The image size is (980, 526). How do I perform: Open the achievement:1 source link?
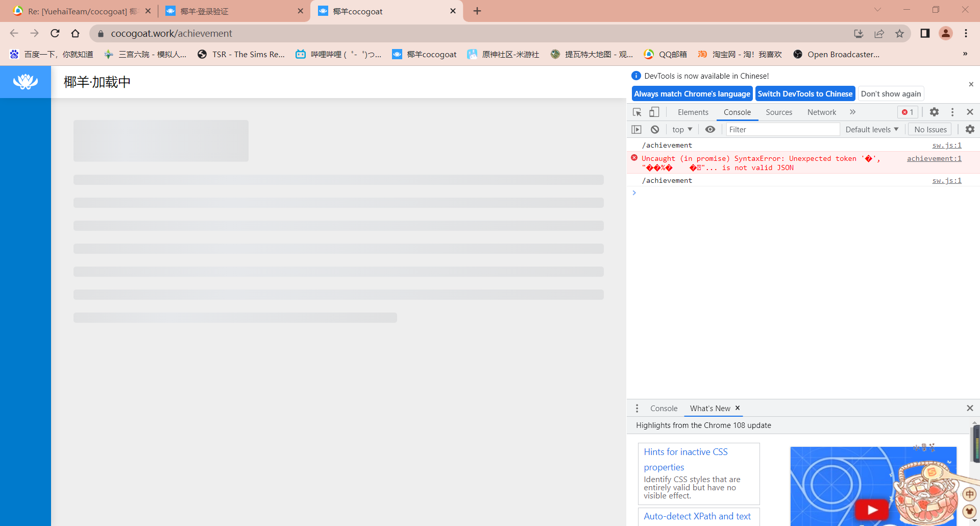[x=934, y=158]
